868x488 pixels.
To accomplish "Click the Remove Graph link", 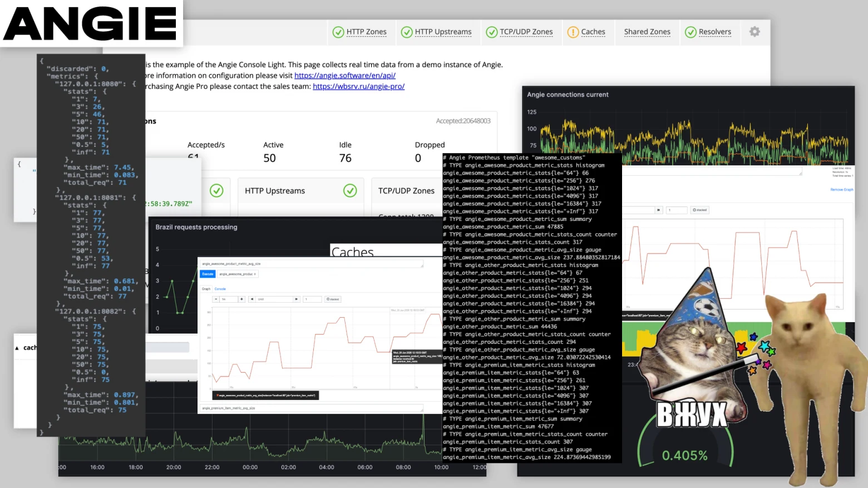I will (x=842, y=190).
